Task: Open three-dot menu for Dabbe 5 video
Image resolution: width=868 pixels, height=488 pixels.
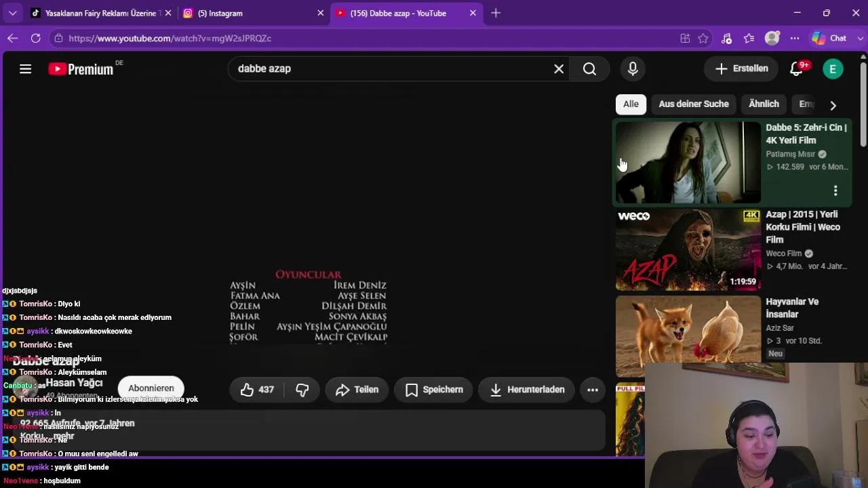Action: 835,190
